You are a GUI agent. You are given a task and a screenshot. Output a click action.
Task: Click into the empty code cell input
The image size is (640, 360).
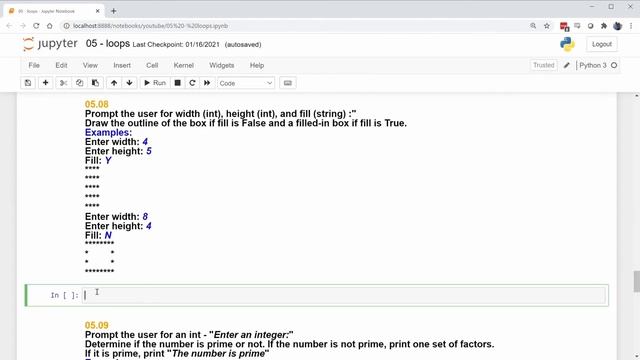[344, 295]
